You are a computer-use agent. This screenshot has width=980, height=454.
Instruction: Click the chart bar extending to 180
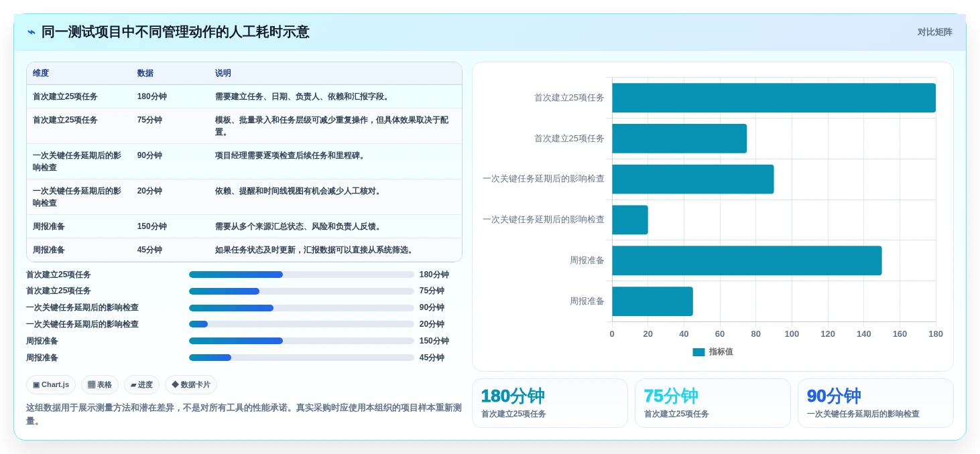774,98
